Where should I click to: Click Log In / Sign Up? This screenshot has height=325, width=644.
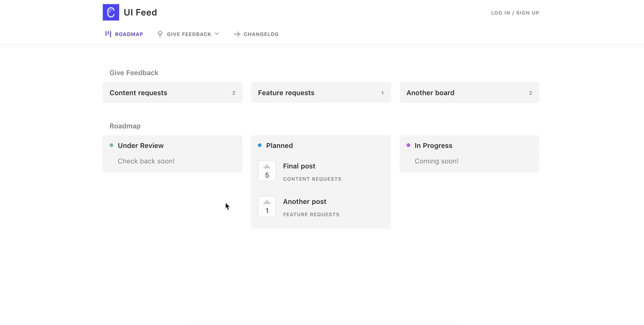tap(515, 13)
